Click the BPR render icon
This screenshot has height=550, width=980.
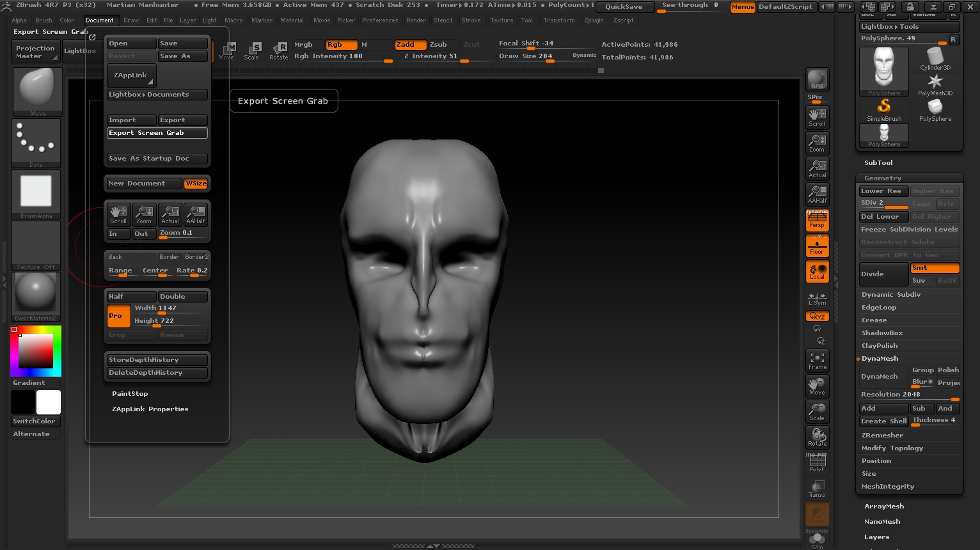click(817, 79)
